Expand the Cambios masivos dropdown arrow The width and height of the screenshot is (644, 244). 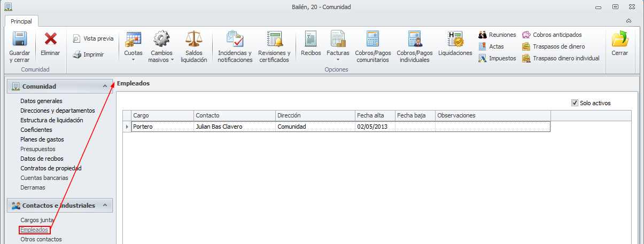pyautogui.click(x=172, y=60)
